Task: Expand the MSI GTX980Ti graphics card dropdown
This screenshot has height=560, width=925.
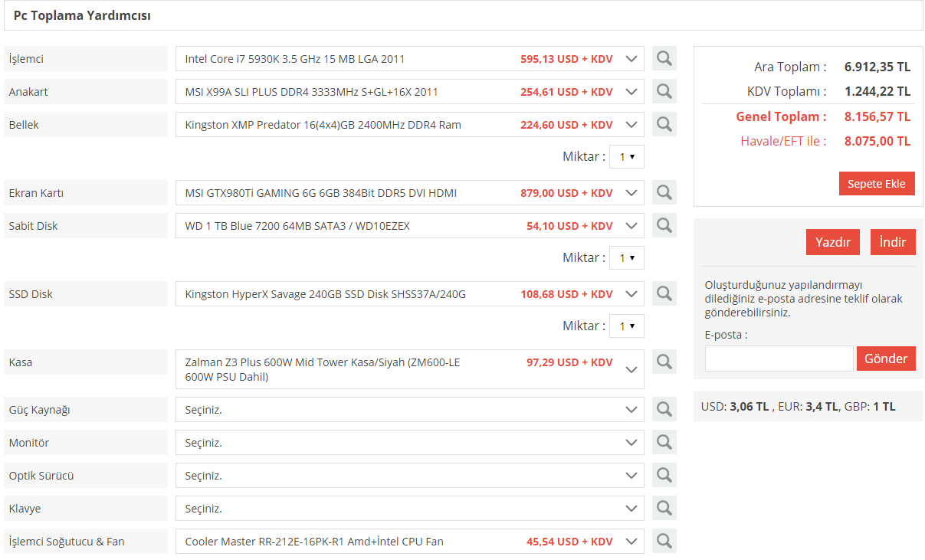Action: (410, 192)
